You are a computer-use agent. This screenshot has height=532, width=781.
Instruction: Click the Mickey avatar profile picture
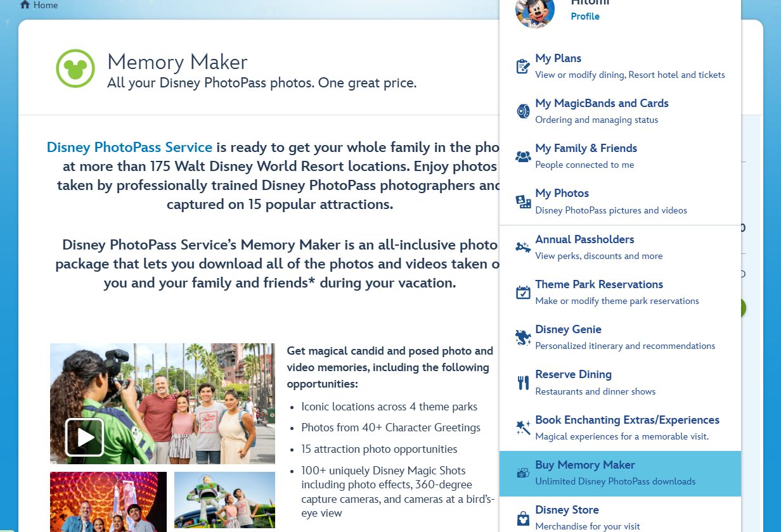coord(535,11)
